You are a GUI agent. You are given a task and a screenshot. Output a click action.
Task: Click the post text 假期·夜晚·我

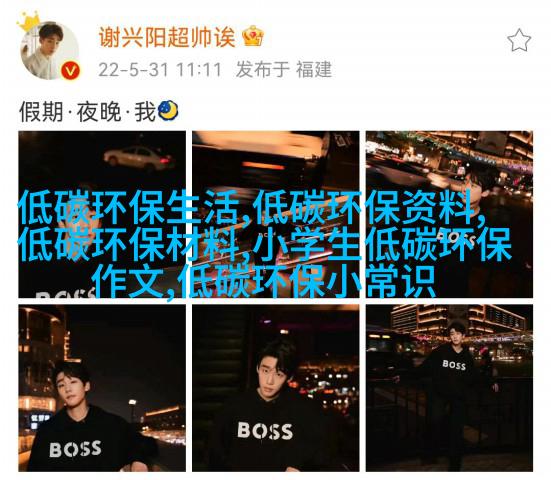[x=87, y=112]
